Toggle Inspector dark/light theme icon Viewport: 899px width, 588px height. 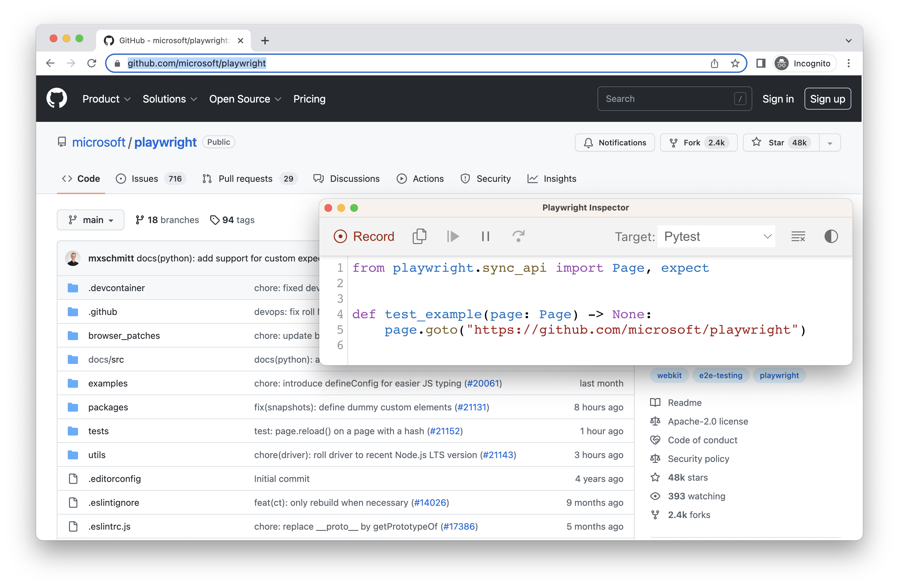click(x=831, y=236)
